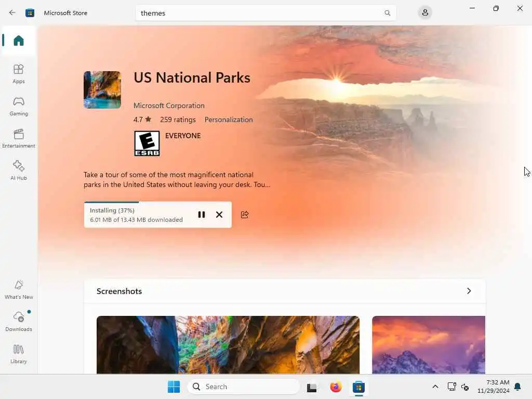
Task: Open the Windows Start menu
Action: point(174,387)
